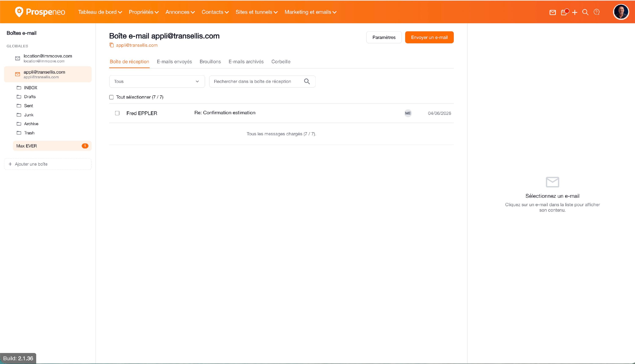Image resolution: width=635 pixels, height=364 pixels.
Task: Open the Junk folder label
Action: tap(29, 115)
